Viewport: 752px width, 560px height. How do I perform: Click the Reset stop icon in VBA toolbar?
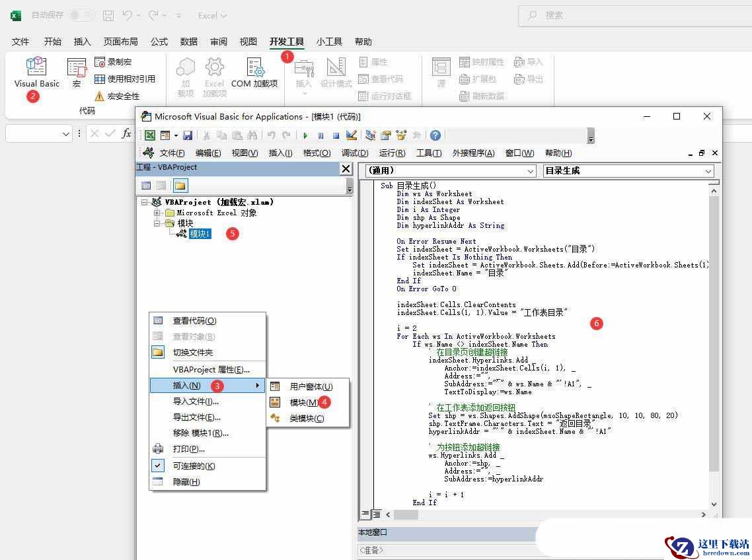[336, 135]
